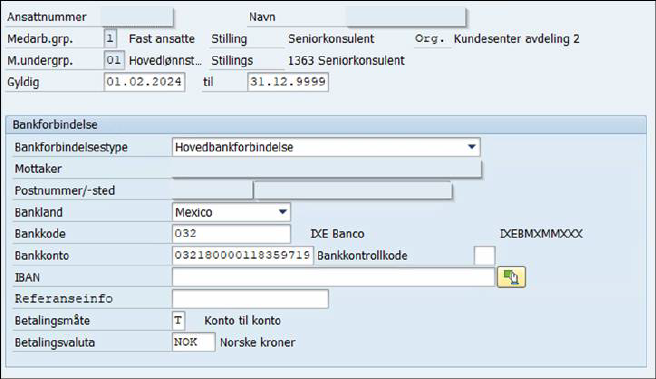656x379 pixels.
Task: Click the 'Konto til konto' text
Action: (x=242, y=320)
